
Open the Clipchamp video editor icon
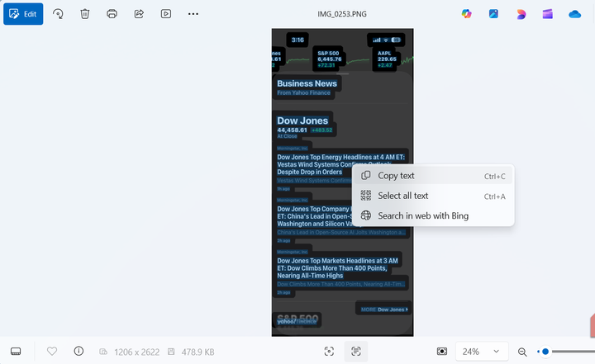[x=548, y=14]
